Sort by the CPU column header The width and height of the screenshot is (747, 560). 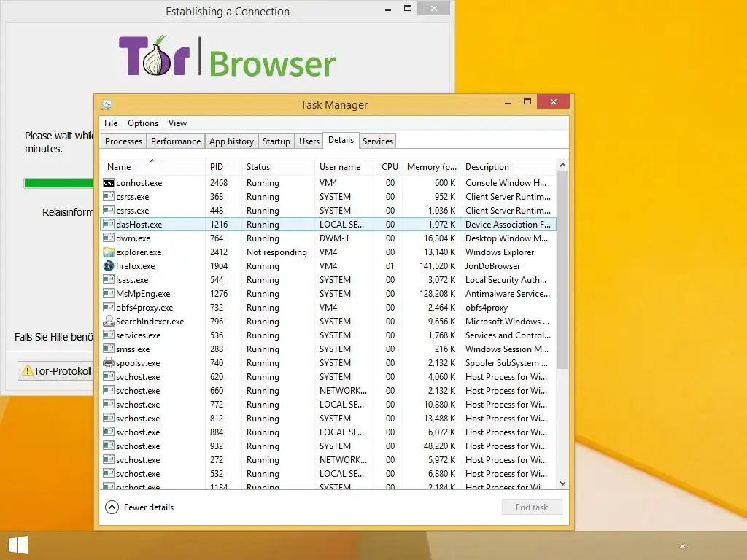tap(388, 167)
